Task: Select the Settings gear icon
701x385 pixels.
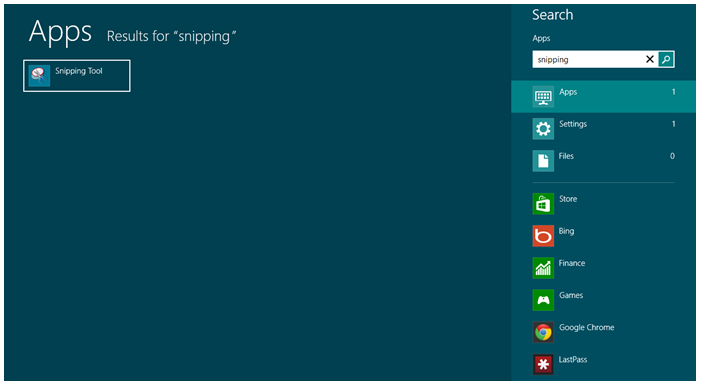Action: (x=543, y=129)
